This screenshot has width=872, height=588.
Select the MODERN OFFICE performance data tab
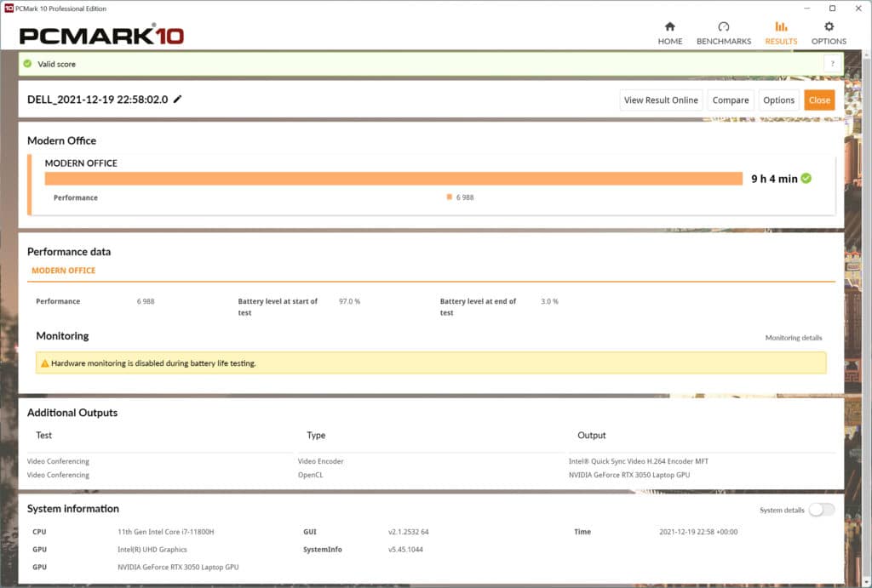[64, 271]
